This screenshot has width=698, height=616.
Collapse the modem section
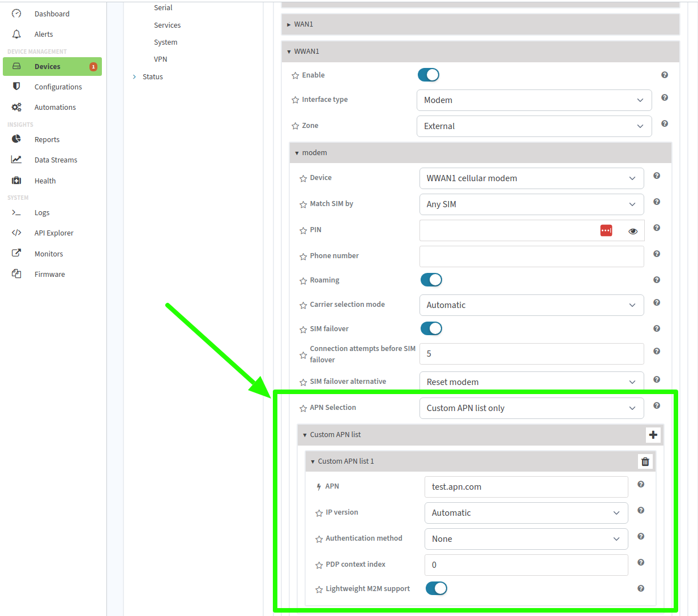click(x=480, y=153)
